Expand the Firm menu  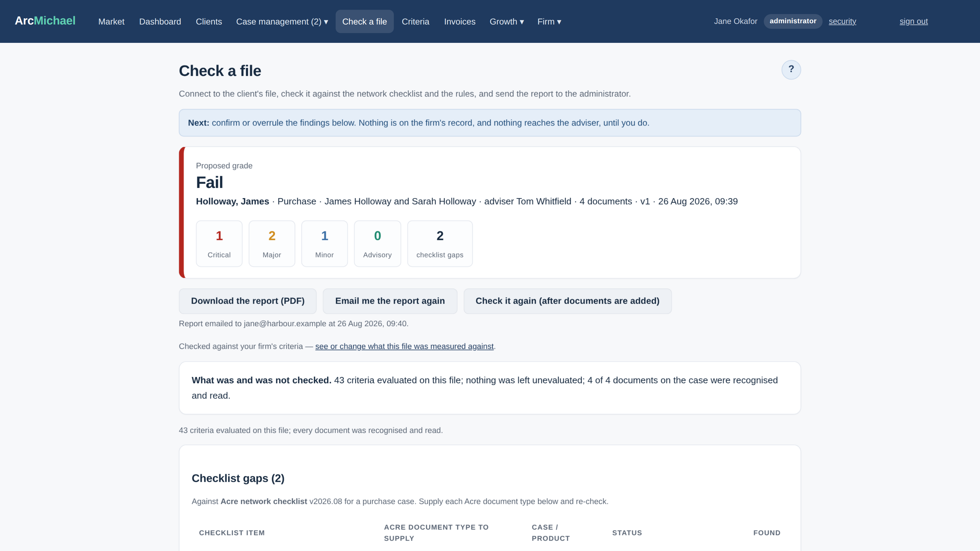pyautogui.click(x=549, y=22)
